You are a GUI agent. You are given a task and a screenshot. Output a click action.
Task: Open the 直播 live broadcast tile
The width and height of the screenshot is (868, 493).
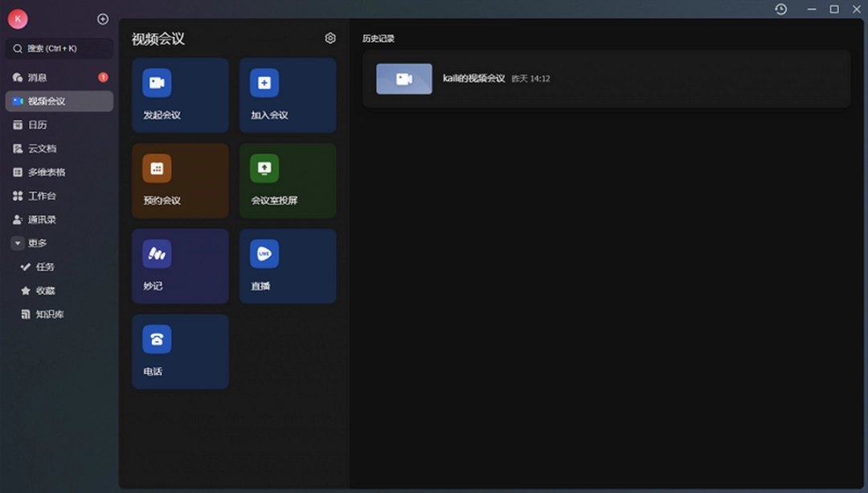coord(288,266)
